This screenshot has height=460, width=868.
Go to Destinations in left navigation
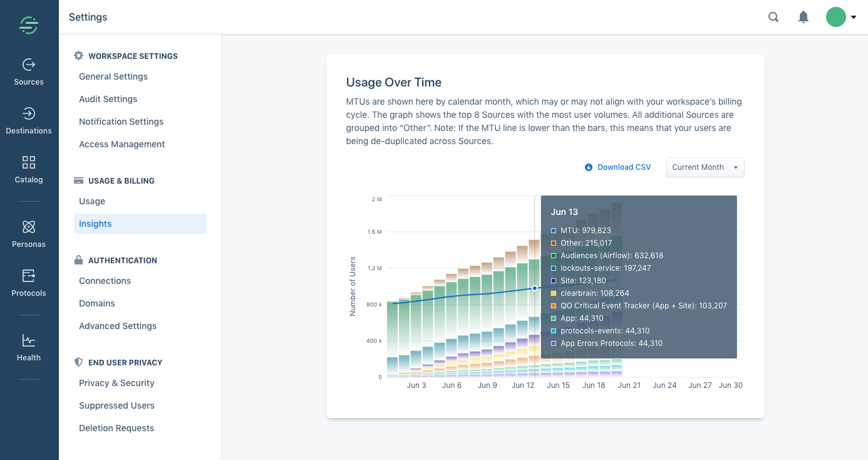click(x=29, y=120)
